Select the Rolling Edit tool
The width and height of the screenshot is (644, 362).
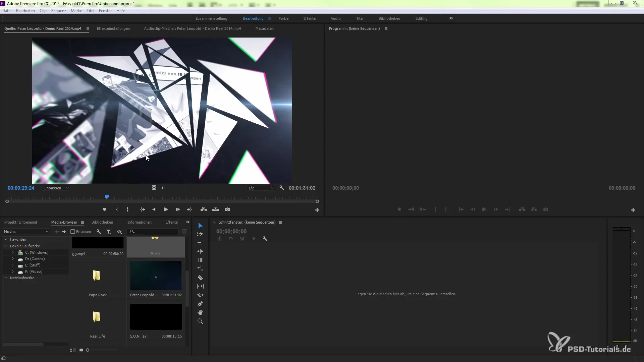200,260
